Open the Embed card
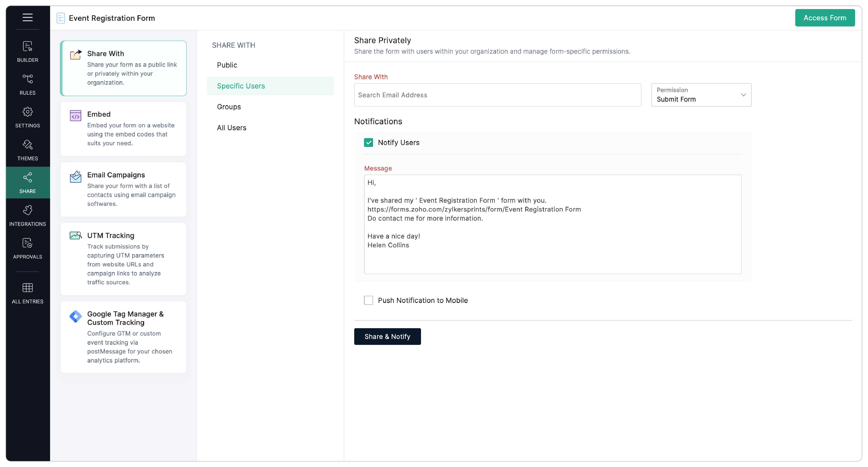 tap(123, 129)
